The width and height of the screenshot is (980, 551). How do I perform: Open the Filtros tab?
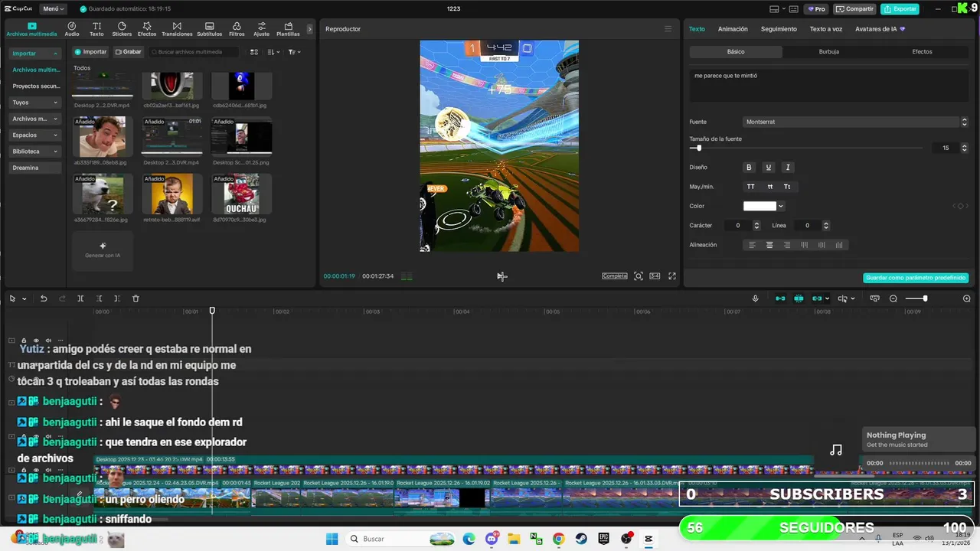click(237, 29)
